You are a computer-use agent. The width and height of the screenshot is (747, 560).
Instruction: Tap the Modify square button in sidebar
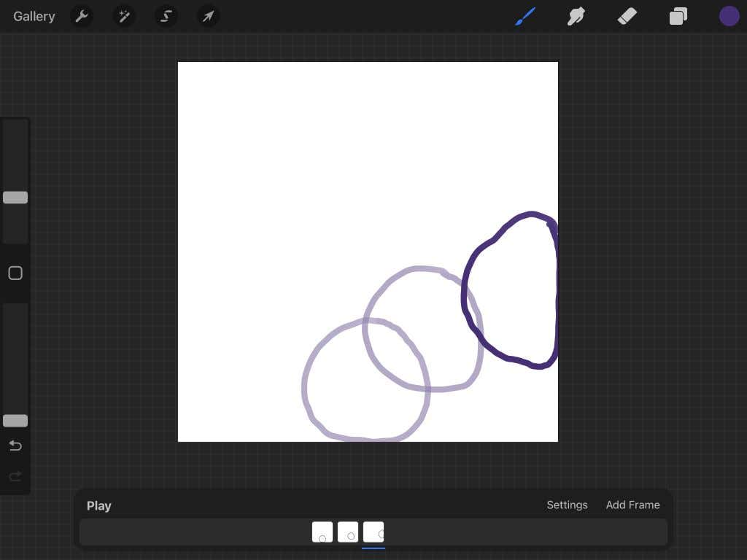[15, 273]
